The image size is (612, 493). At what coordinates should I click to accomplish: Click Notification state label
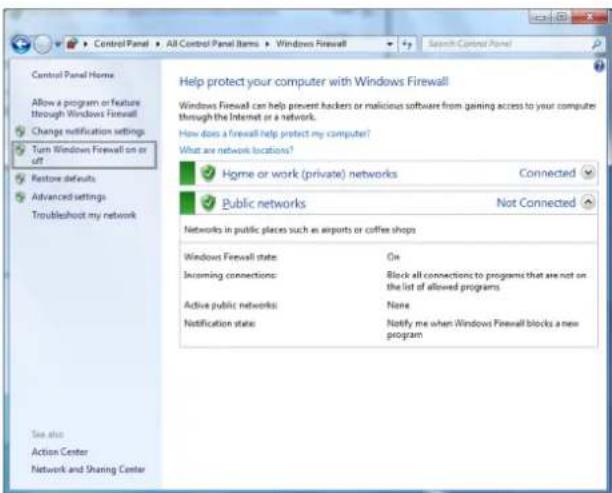pyautogui.click(x=219, y=323)
